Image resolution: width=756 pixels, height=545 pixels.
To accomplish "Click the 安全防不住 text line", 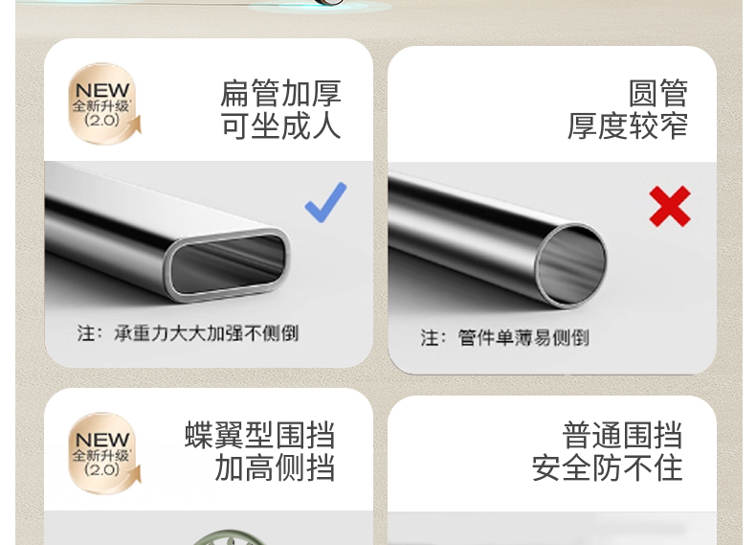I will pyautogui.click(x=608, y=467).
